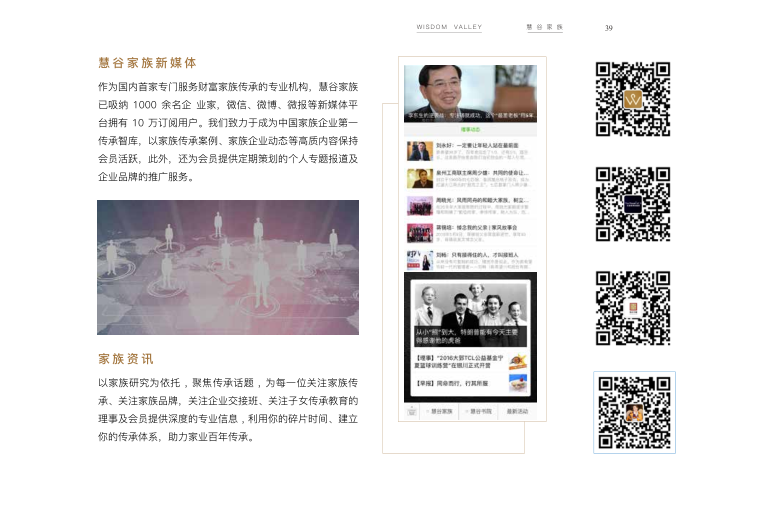
Task: Open the black-and-white family photo article
Action: click(470, 314)
